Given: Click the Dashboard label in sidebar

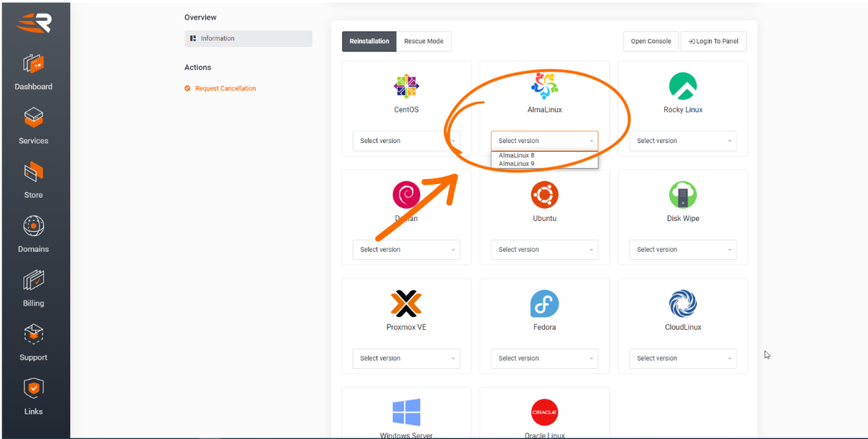Looking at the screenshot, I should pyautogui.click(x=34, y=87).
